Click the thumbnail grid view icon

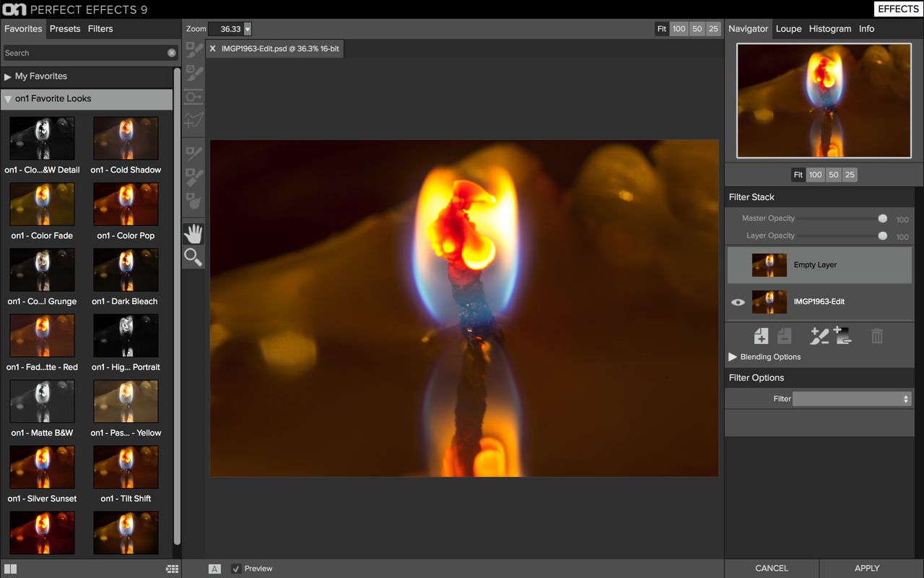point(172,569)
